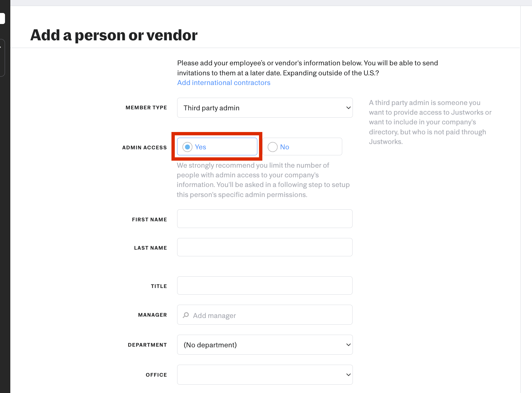
Task: Click into the First Name field
Action: click(x=265, y=219)
